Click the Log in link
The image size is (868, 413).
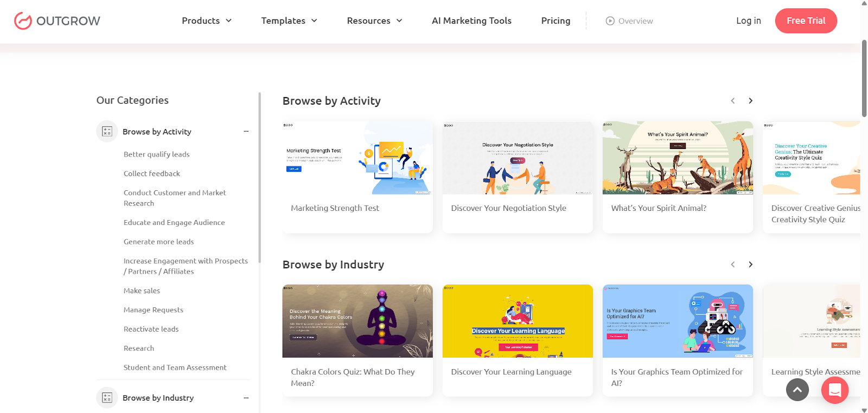[748, 21]
